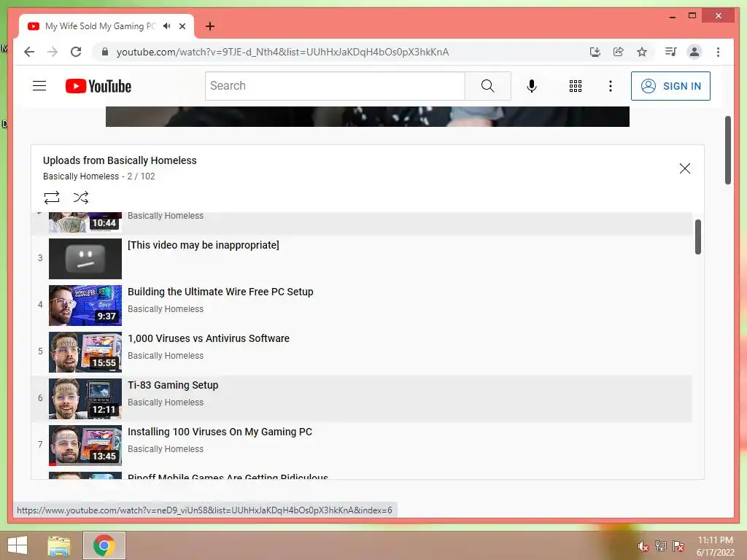Focus the YouTube Search box

(x=335, y=86)
